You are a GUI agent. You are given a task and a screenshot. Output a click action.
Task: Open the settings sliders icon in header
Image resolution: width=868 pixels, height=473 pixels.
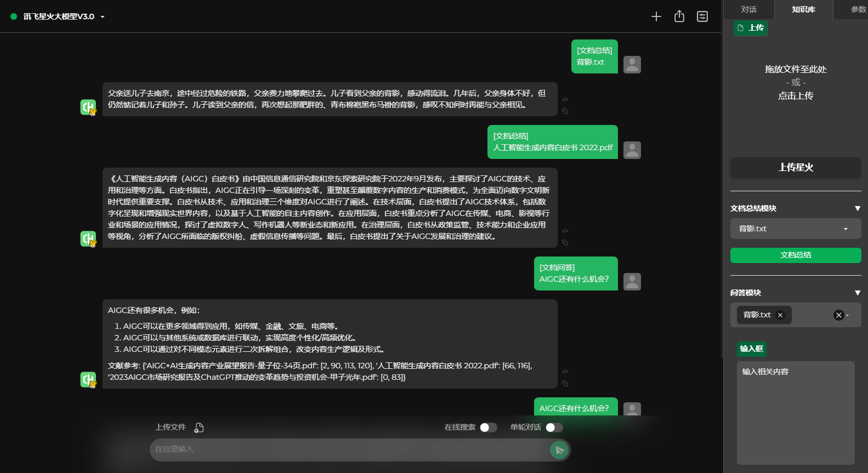[702, 16]
